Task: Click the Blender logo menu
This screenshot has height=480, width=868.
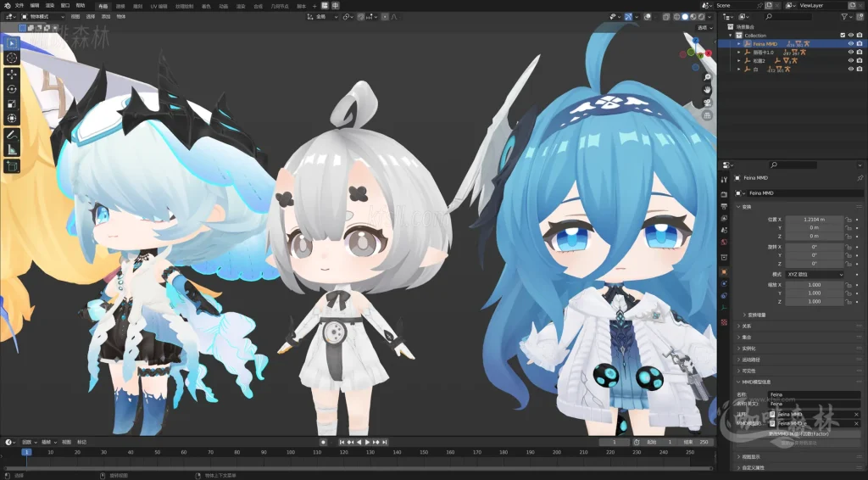Action: pyautogui.click(x=7, y=6)
